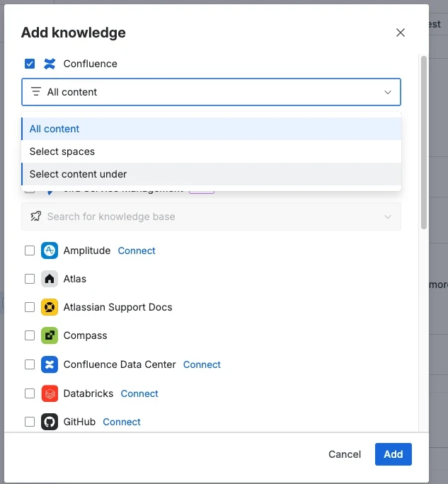
Task: Click the Atlas home icon
Action: click(x=50, y=279)
